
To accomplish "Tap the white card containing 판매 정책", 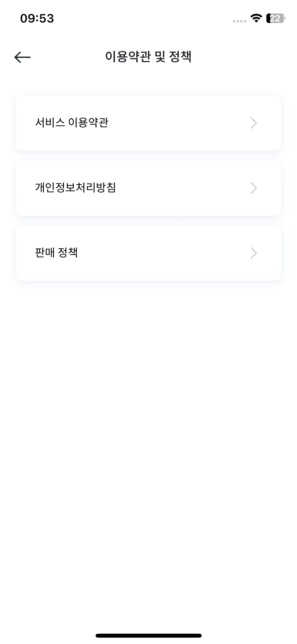I will pos(148,253).
